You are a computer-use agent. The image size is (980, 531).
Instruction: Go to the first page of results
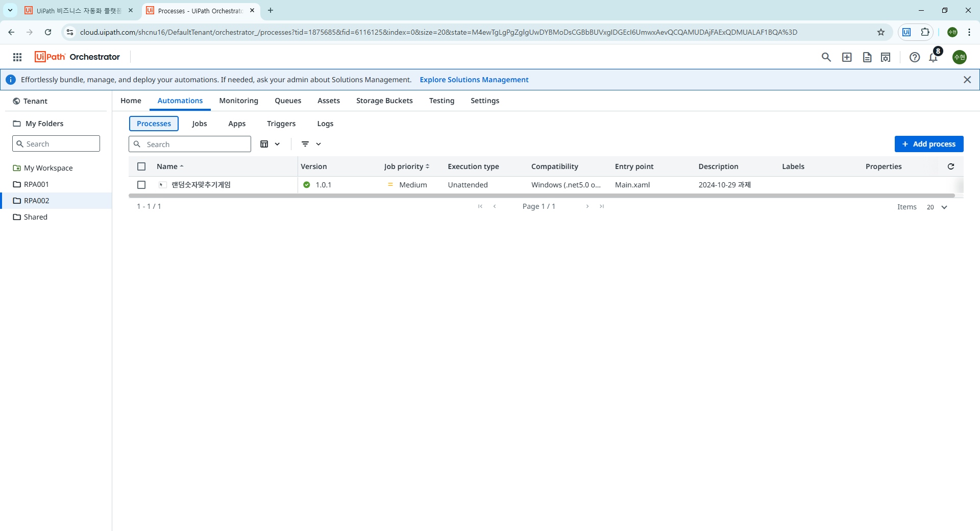(480, 206)
